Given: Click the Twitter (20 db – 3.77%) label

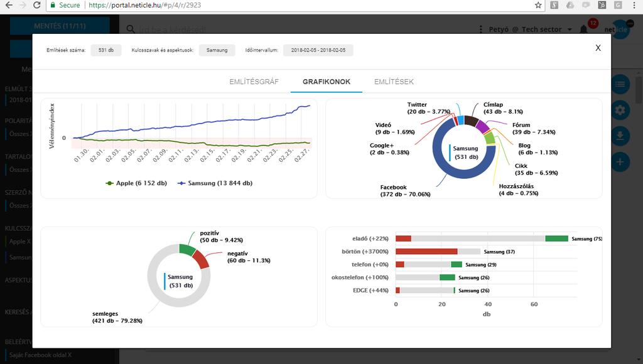Looking at the screenshot, I should (x=428, y=108).
